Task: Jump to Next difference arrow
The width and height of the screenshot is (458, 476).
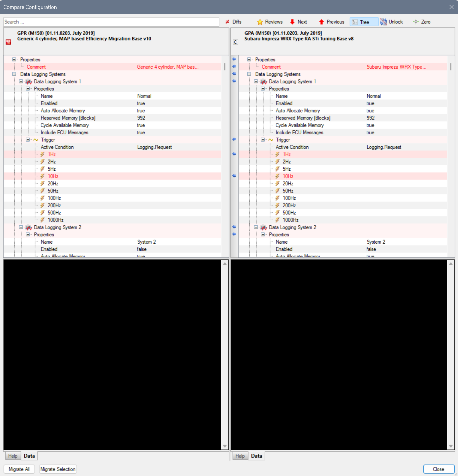Action: 292,22
